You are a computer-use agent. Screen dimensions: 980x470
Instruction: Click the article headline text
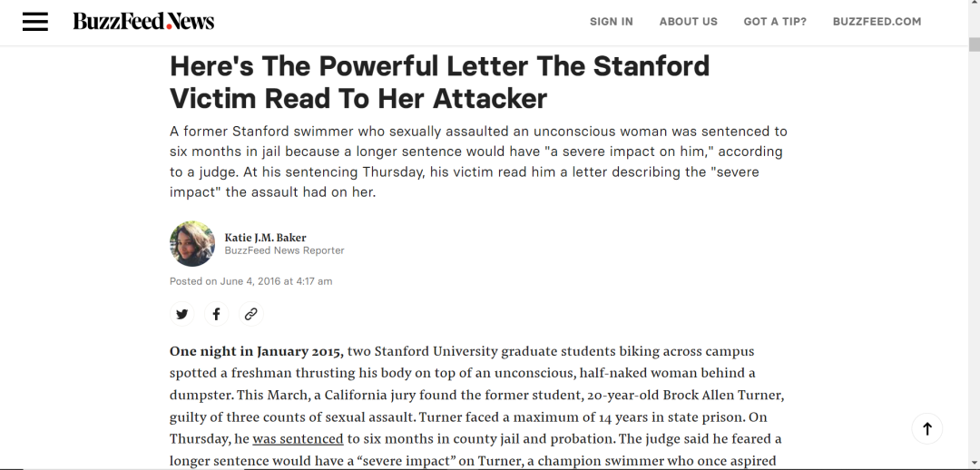[x=439, y=82]
